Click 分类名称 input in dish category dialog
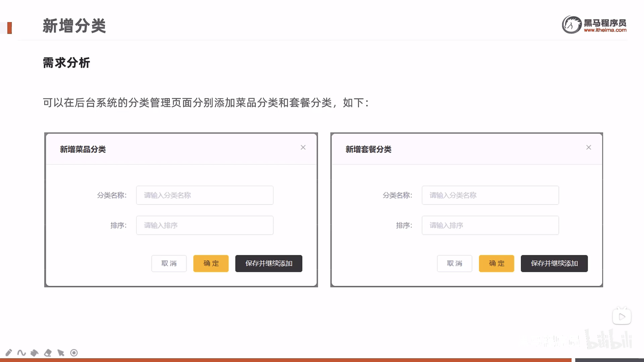The width and height of the screenshot is (644, 362). coord(204,195)
